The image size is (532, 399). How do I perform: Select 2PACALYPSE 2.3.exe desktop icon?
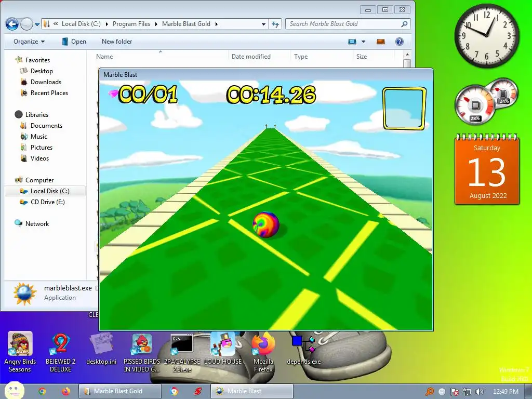(x=182, y=353)
